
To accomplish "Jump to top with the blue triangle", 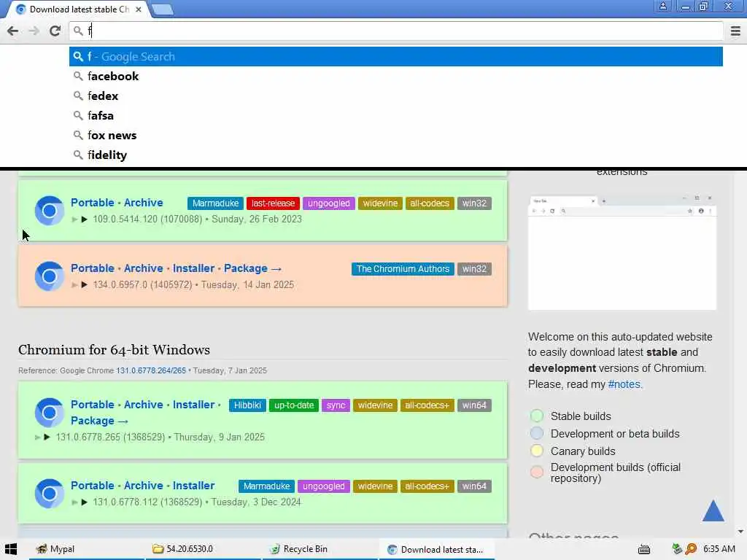I will coord(713,510).
